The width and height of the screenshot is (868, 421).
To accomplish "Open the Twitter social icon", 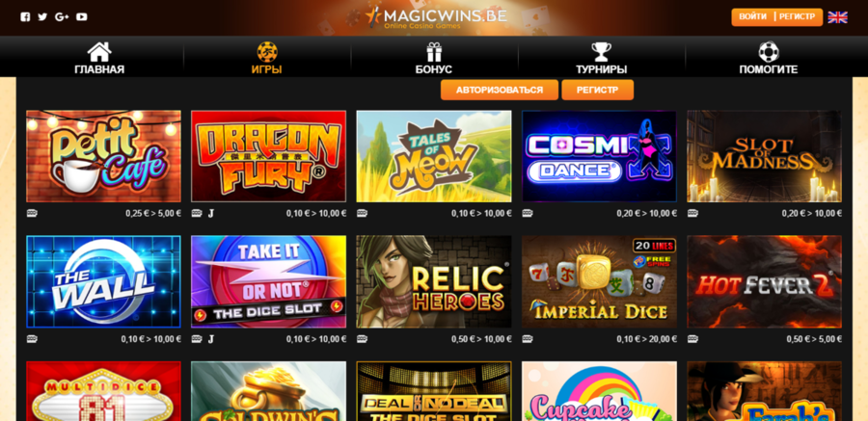I will click(x=42, y=17).
